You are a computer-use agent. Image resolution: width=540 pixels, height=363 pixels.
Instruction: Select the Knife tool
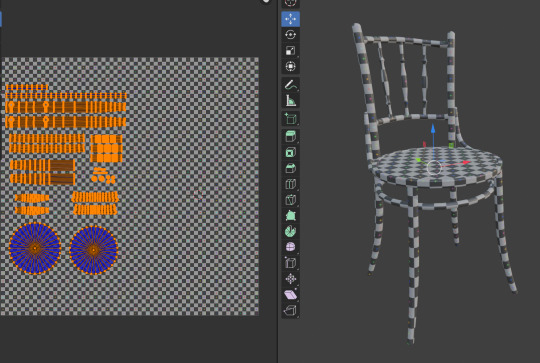click(290, 200)
